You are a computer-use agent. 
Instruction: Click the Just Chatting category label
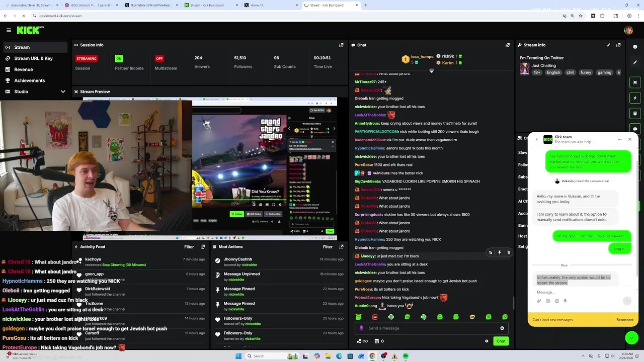[544, 65]
